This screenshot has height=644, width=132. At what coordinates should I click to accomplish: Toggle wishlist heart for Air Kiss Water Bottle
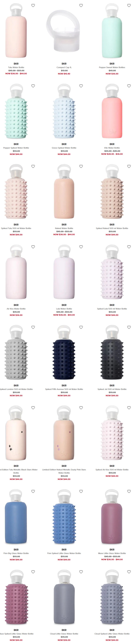click(33, 247)
